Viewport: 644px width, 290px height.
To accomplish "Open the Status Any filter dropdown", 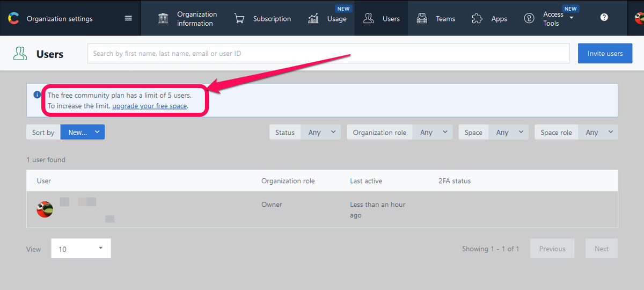I will coord(321,132).
